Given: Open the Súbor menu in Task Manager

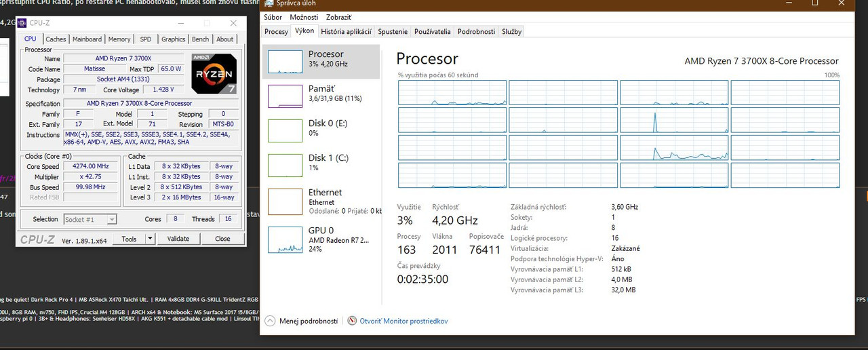Looking at the screenshot, I should 273,17.
